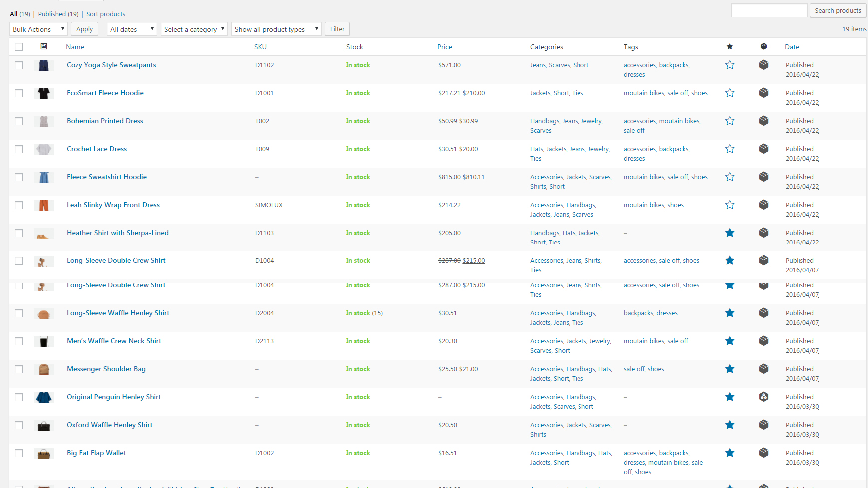Open the All dates dropdown

(132, 29)
